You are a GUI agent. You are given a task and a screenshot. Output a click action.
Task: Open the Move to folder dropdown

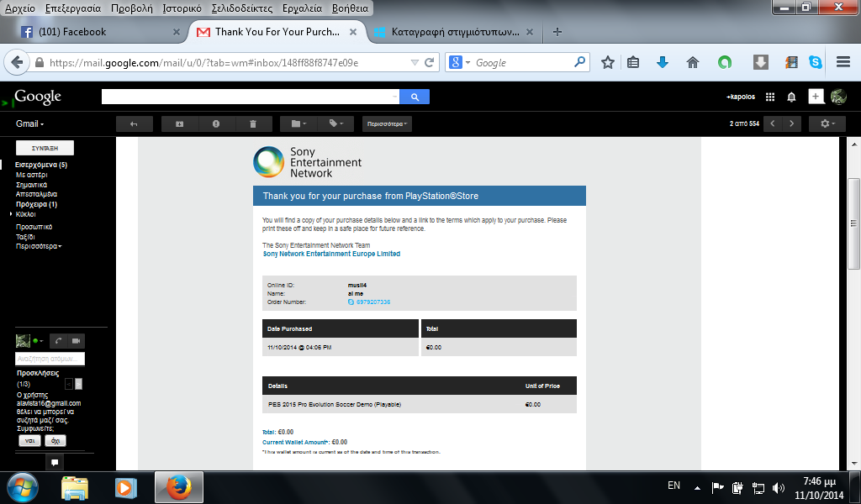[x=298, y=124]
